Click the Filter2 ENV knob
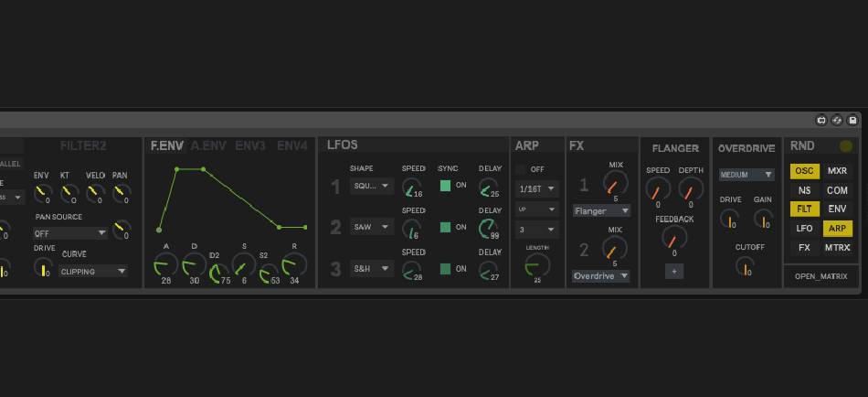Image resolution: width=868 pixels, height=397 pixels. 43,194
